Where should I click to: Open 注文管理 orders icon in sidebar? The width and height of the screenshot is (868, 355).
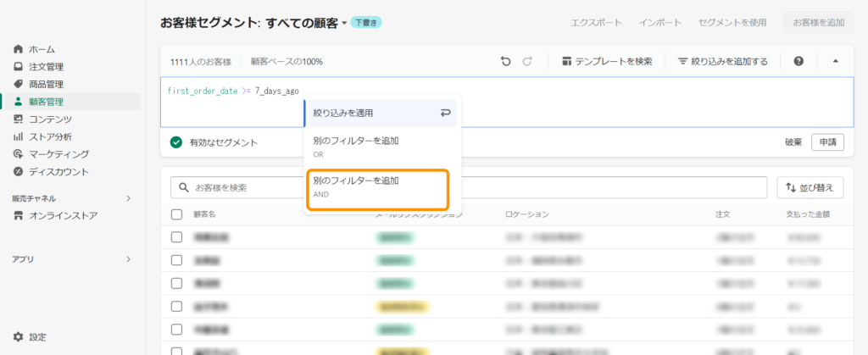pos(19,67)
